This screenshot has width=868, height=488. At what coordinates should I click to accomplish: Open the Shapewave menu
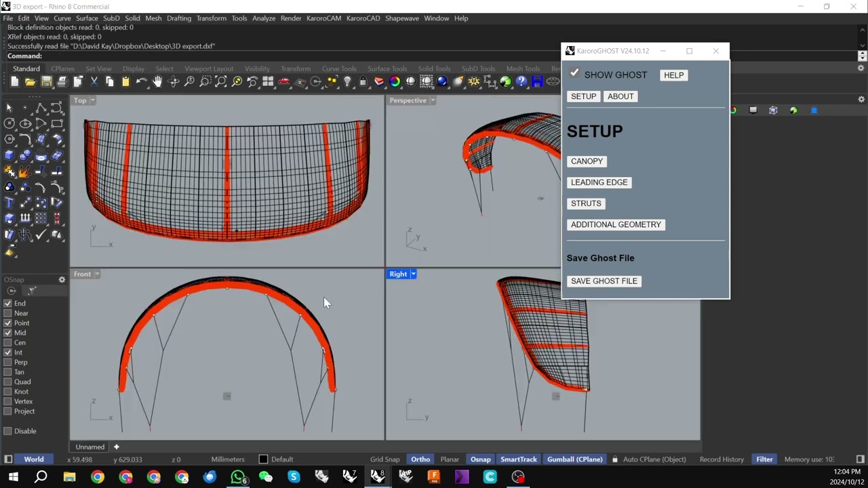click(x=402, y=18)
